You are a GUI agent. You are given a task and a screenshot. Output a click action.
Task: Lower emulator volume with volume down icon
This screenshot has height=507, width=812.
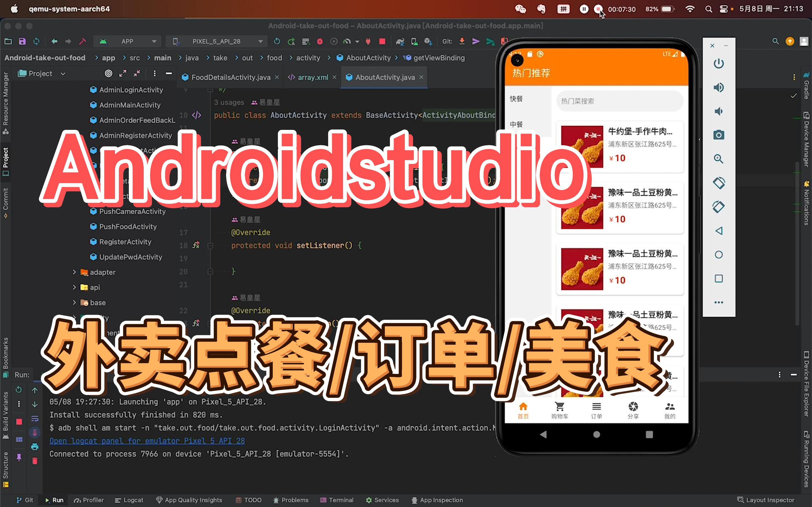coord(718,111)
